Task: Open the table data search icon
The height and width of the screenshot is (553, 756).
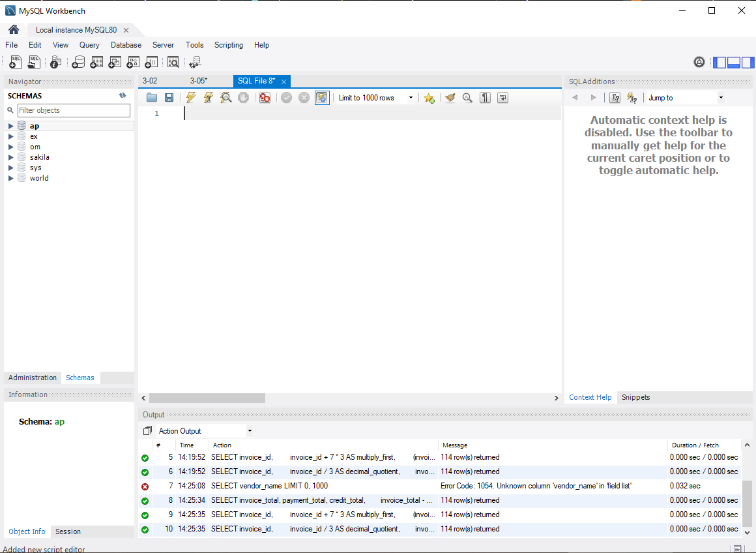Action: (x=173, y=62)
